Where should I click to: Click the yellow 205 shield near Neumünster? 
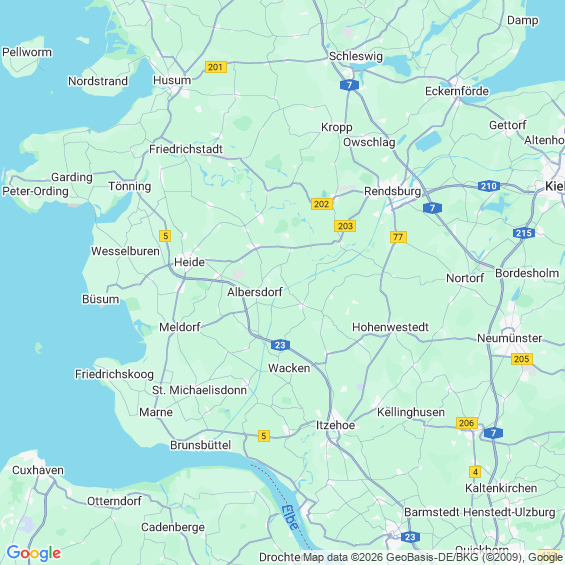tap(521, 359)
